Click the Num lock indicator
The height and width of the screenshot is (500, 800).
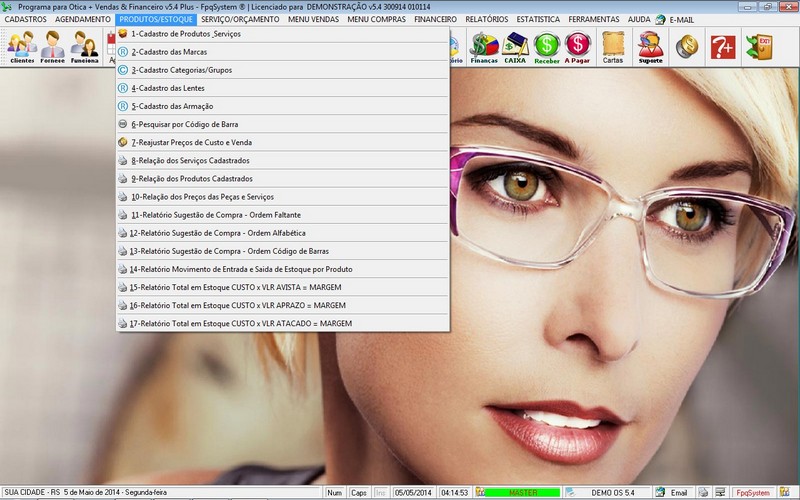click(335, 492)
